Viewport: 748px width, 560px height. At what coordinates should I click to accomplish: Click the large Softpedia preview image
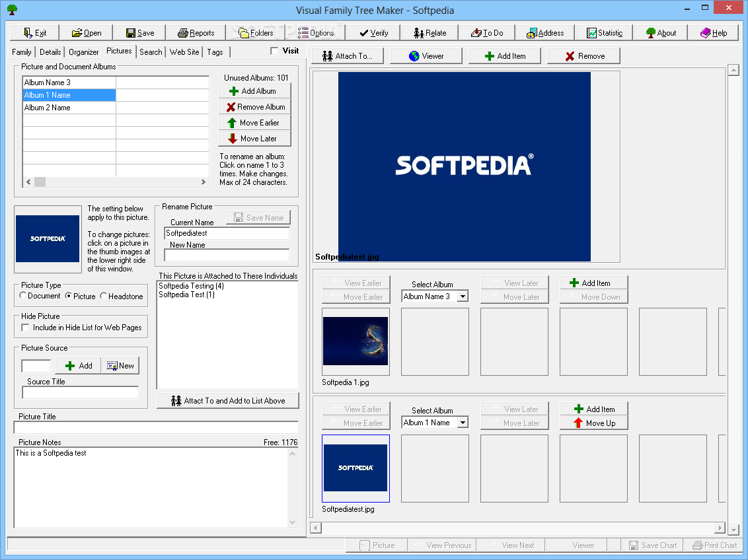(464, 166)
